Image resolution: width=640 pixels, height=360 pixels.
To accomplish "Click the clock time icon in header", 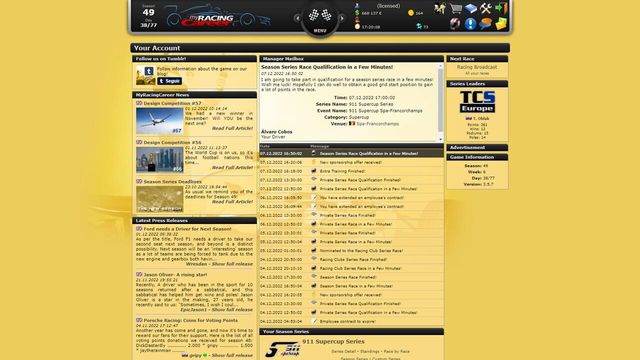I will tap(357, 27).
